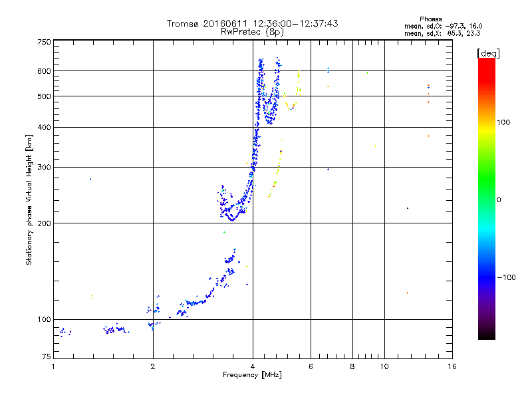This screenshot has width=532, height=399.
Task: Click the "-100" label on the colorbar
Action: pyautogui.click(x=506, y=277)
